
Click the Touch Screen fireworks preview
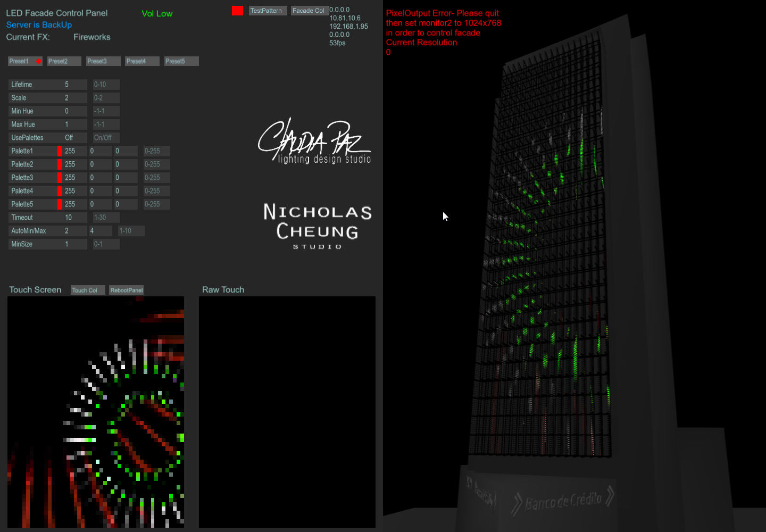click(96, 412)
